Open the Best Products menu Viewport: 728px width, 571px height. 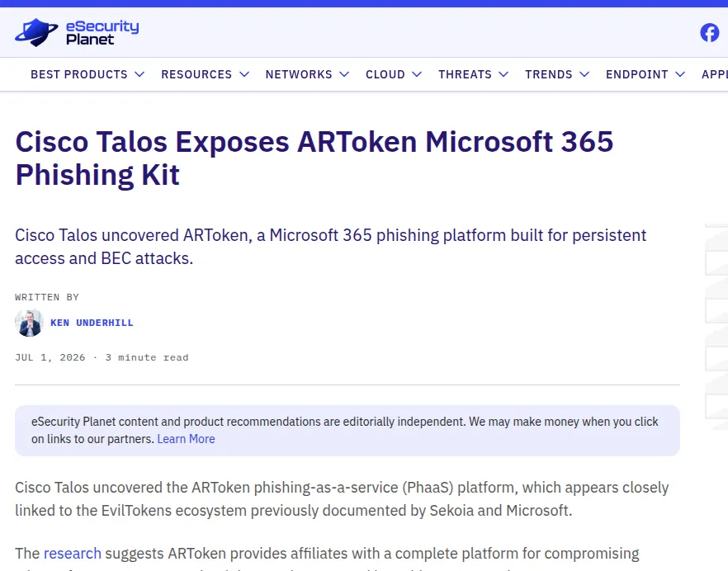point(79,74)
